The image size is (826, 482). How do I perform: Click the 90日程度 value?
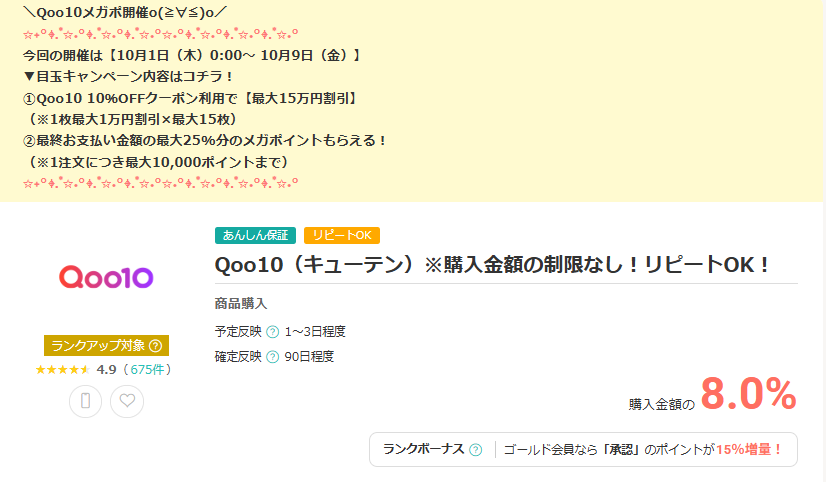[x=309, y=357]
